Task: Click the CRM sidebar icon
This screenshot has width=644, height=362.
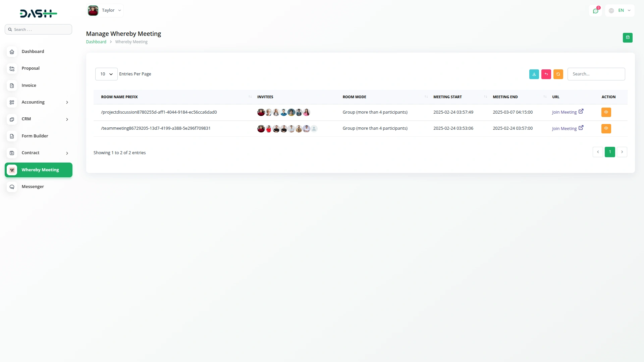Action: point(12,119)
